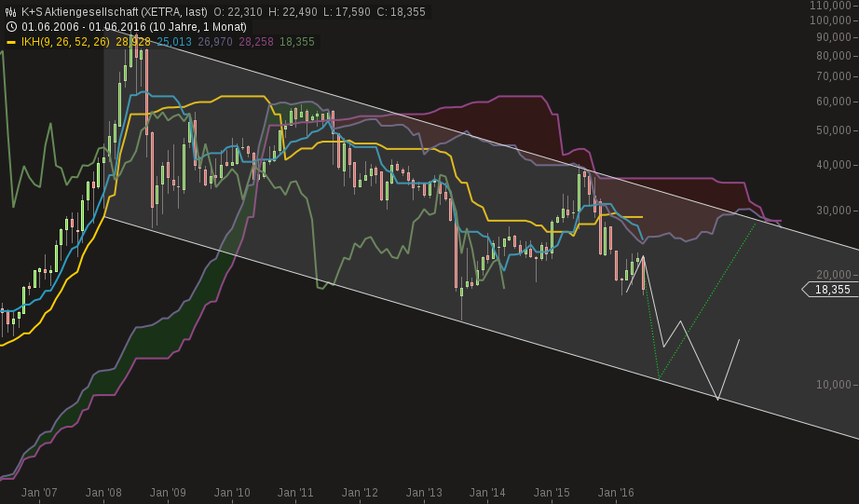Select the green dotted projection line

point(708,300)
